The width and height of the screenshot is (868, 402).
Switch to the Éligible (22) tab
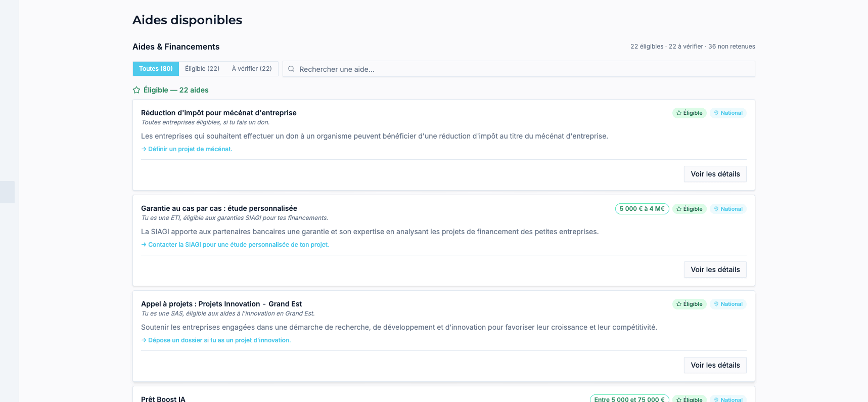coord(202,69)
